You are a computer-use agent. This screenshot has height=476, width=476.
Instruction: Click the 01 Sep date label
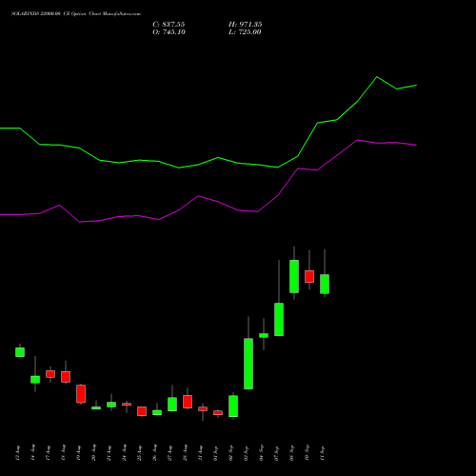[x=216, y=453]
